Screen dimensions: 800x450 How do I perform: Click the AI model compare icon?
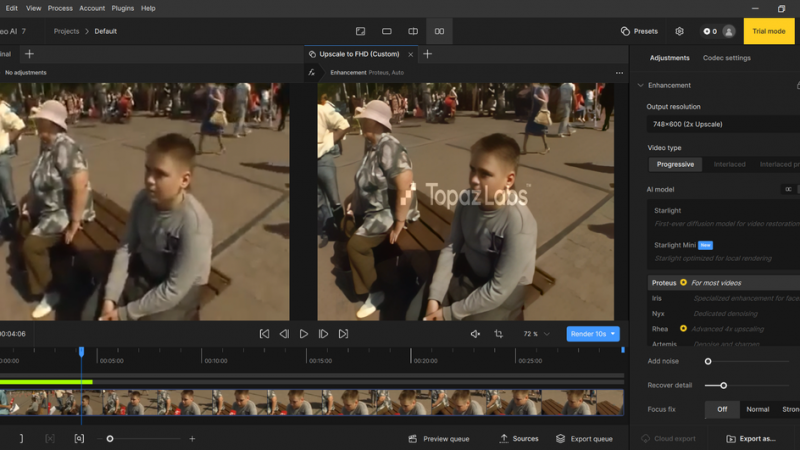click(x=788, y=189)
